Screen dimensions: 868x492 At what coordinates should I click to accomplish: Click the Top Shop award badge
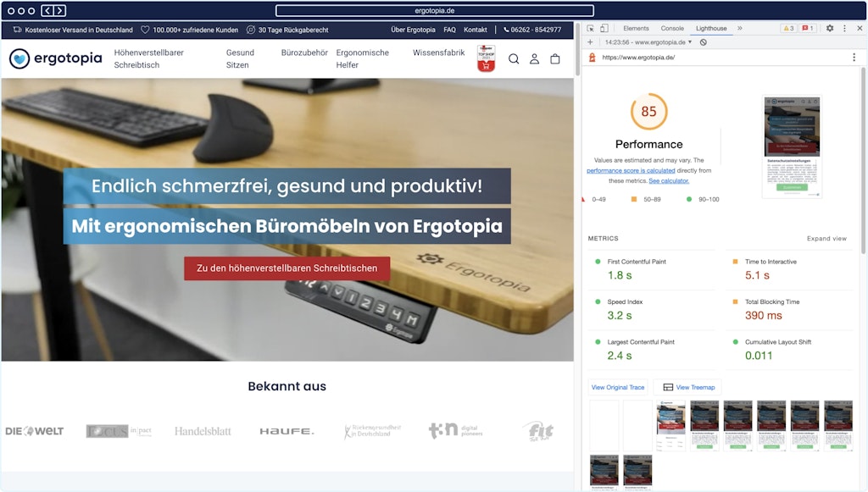[x=486, y=58]
